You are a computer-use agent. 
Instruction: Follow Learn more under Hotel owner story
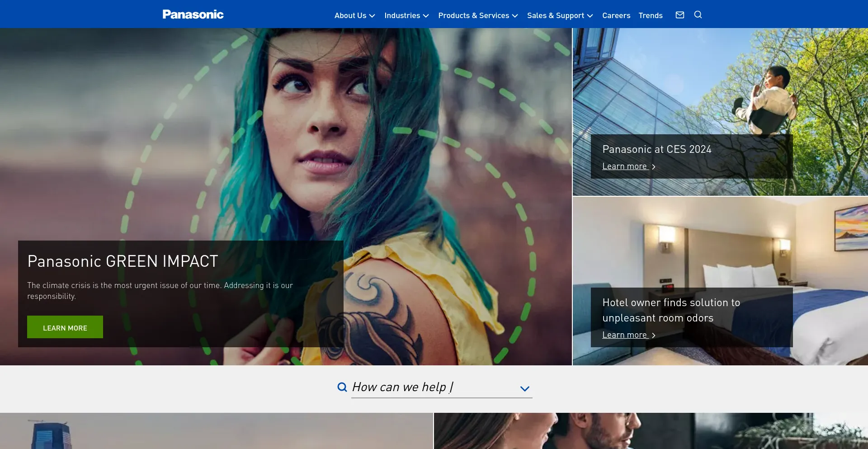click(624, 335)
